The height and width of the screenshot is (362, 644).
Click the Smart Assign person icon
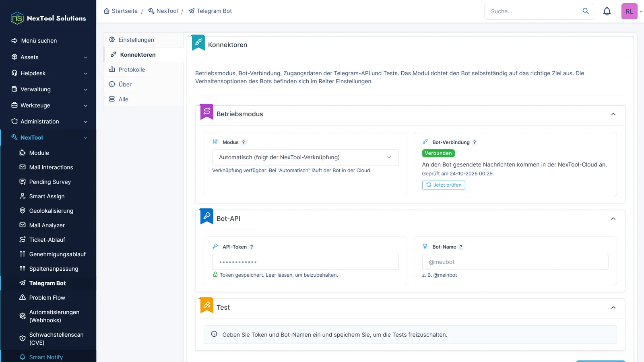tap(23, 196)
